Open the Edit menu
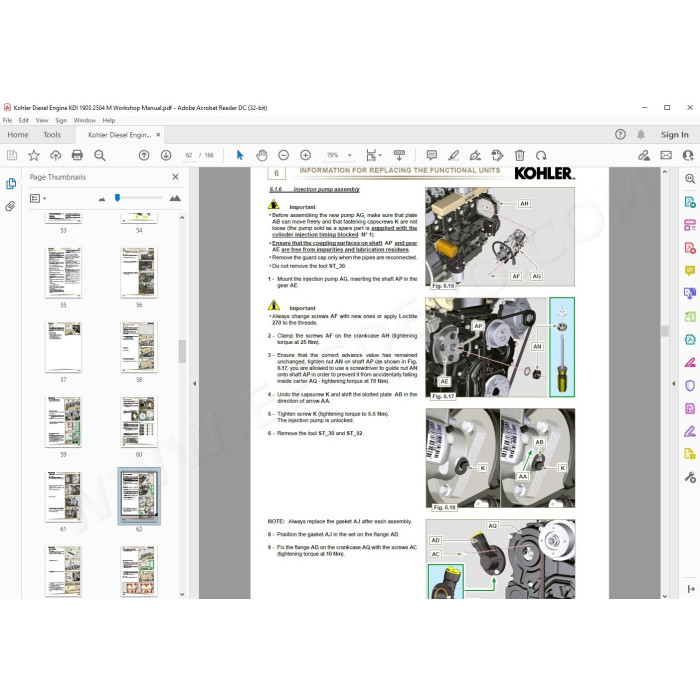 (x=24, y=121)
